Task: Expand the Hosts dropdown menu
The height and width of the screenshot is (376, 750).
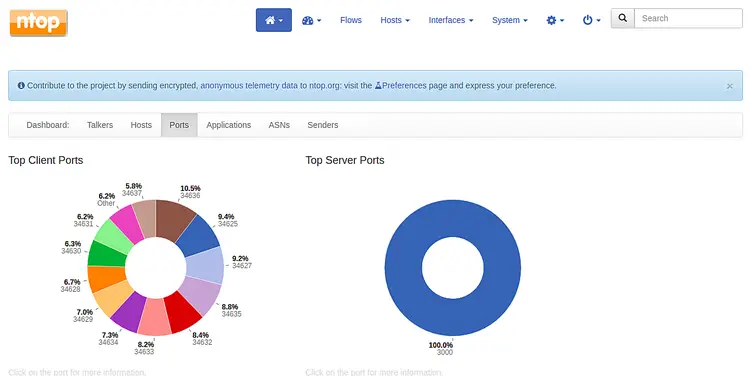Action: click(x=395, y=20)
